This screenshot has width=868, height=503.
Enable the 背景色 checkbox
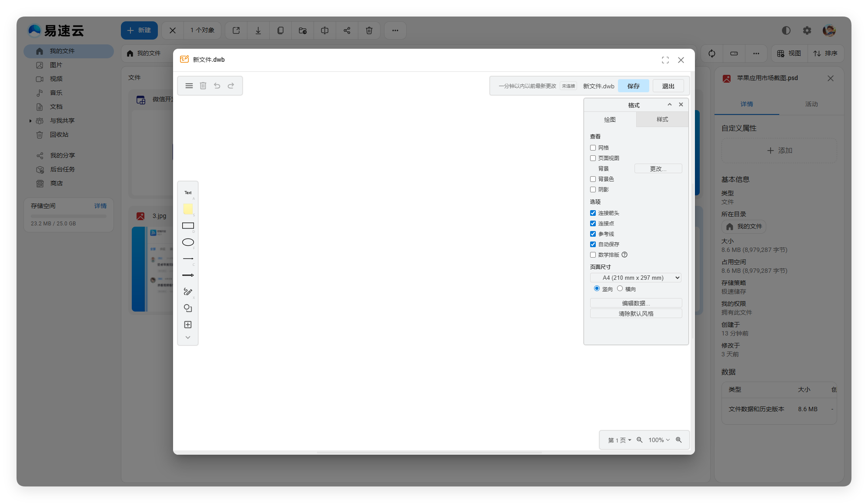pyautogui.click(x=593, y=179)
